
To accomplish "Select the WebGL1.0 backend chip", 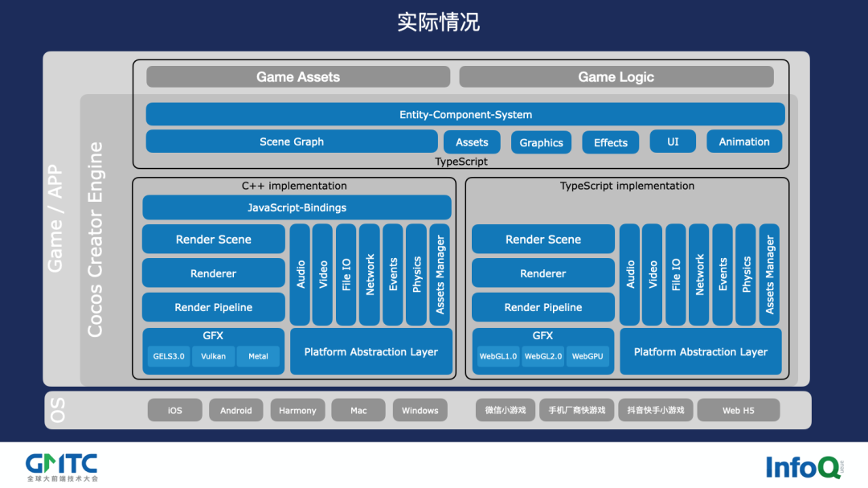I will (498, 356).
